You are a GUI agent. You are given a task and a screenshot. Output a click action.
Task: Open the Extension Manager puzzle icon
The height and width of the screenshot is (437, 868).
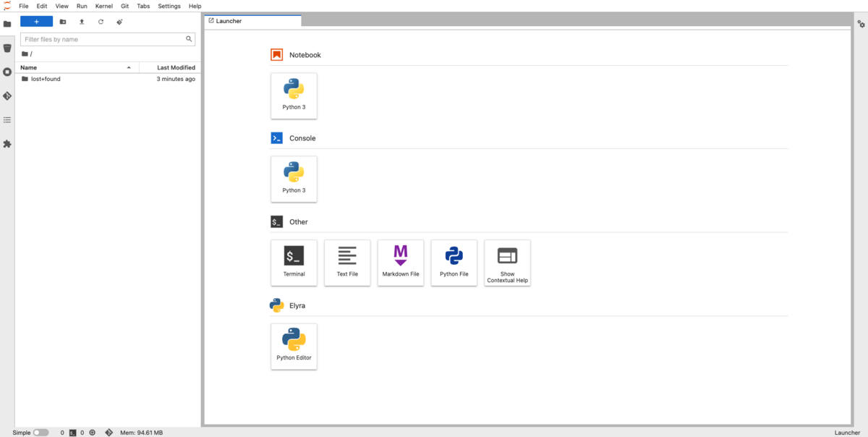tap(7, 144)
